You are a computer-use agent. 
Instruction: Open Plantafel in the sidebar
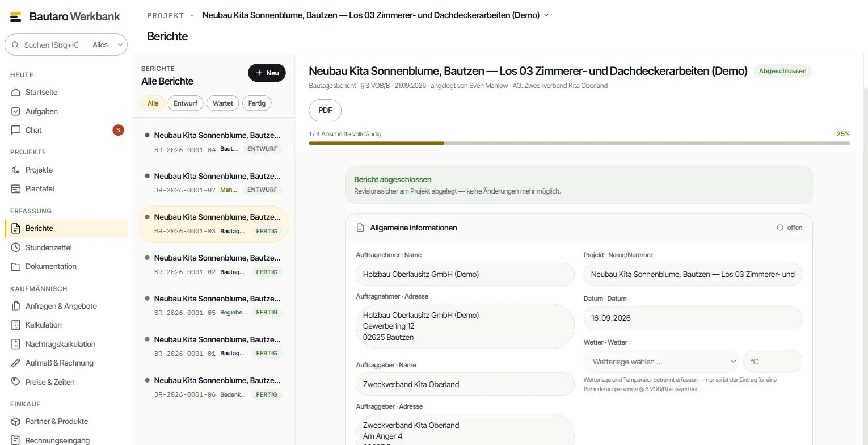coord(66,188)
